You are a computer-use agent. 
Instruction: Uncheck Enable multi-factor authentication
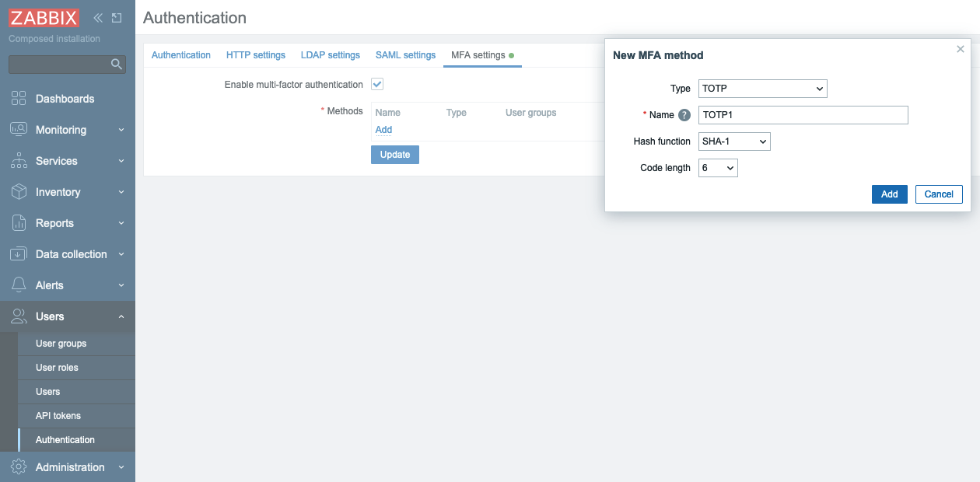click(x=377, y=84)
